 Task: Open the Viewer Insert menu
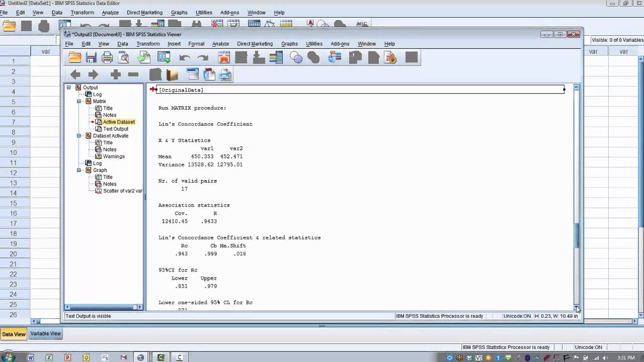click(174, 44)
